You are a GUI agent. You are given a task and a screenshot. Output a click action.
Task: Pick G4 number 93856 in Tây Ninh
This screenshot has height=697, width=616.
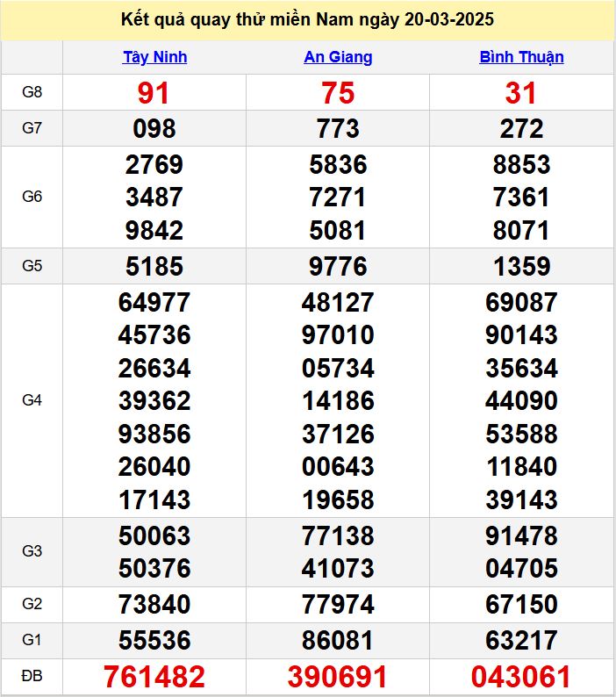pyautogui.click(x=154, y=434)
